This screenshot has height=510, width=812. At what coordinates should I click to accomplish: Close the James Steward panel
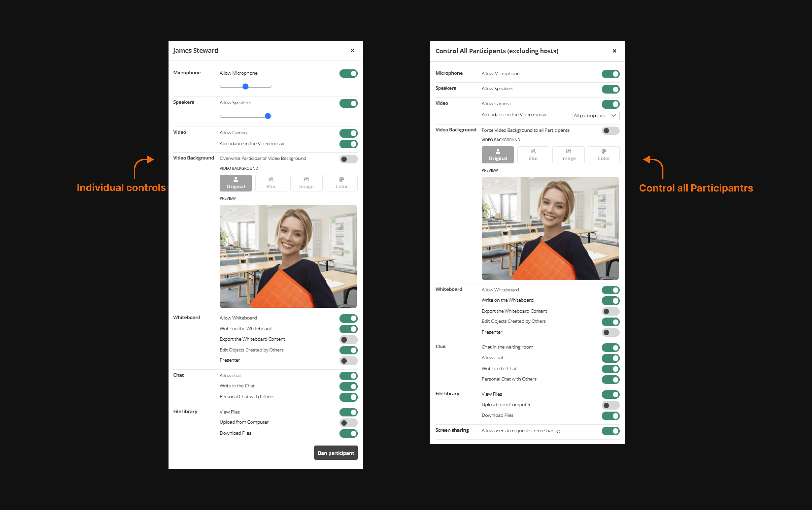[x=352, y=50]
